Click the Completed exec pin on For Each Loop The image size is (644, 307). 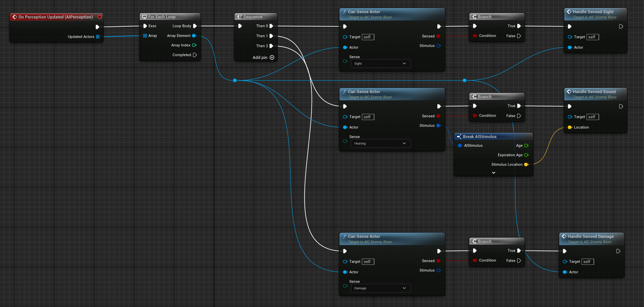[x=195, y=55]
